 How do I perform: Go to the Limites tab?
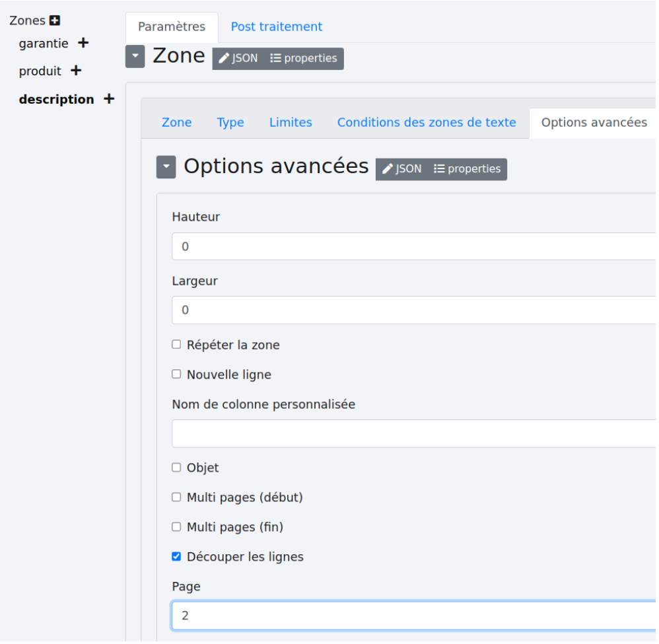(x=291, y=123)
